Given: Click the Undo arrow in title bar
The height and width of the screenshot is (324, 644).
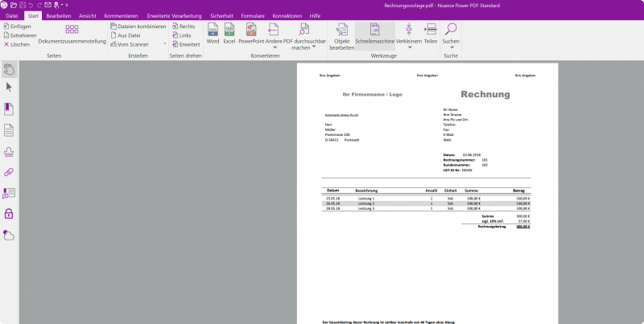Looking at the screenshot, I should (x=31, y=6).
